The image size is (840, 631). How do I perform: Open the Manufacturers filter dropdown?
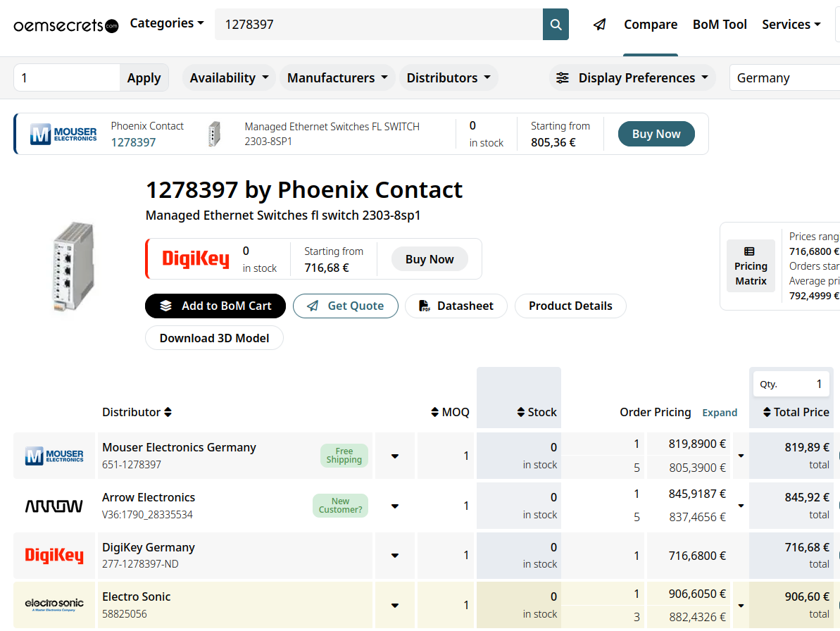point(337,78)
